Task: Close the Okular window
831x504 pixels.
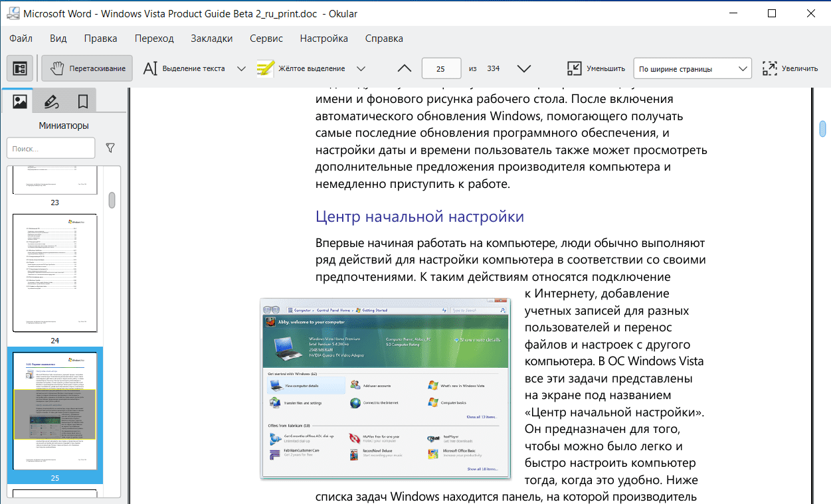Action: 810,13
